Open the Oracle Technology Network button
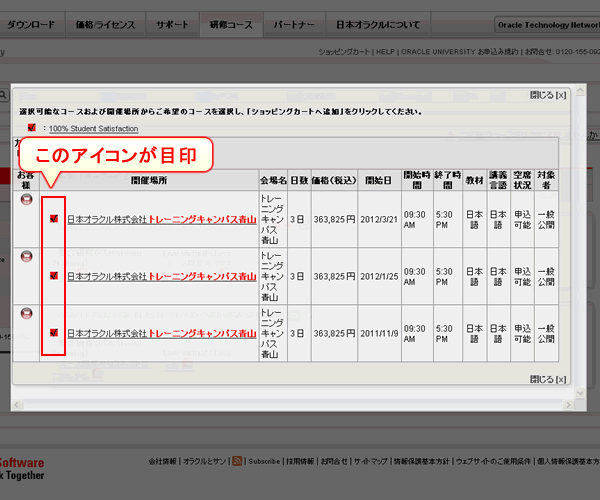Image resolution: width=600 pixels, height=500 pixels. tap(547, 25)
